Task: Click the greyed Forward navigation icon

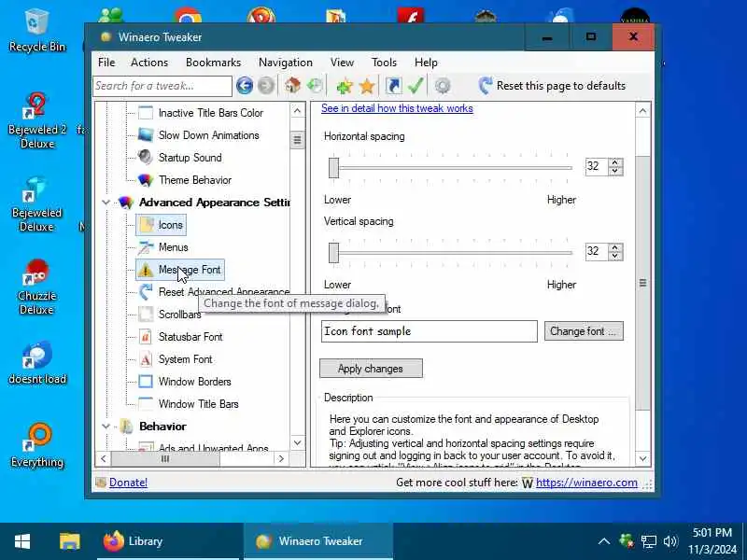Action: click(266, 86)
